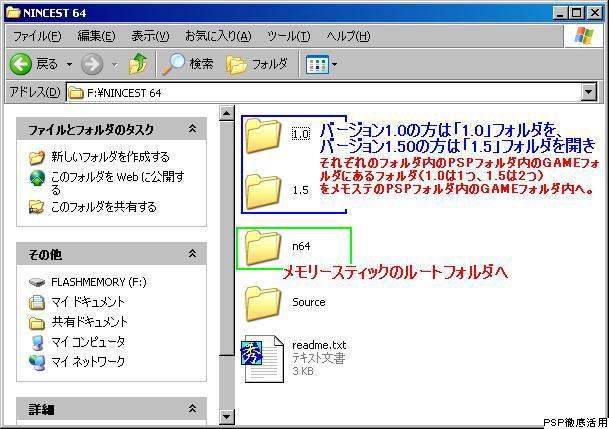Click the マイ コンピュータ link text
Image resolution: width=609 pixels, height=429 pixels.
(88, 342)
